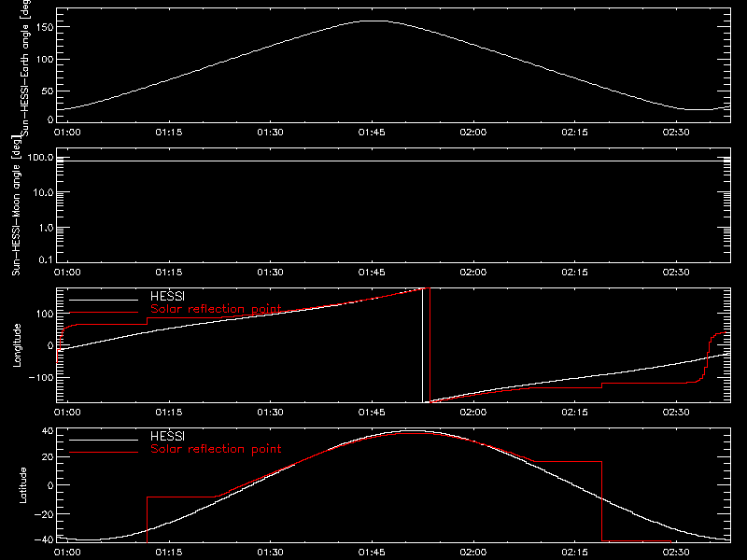Viewport: 747px width, 560px height.
Task: Click the 0.1 tick on Moon angle axis
Action: click(x=46, y=259)
